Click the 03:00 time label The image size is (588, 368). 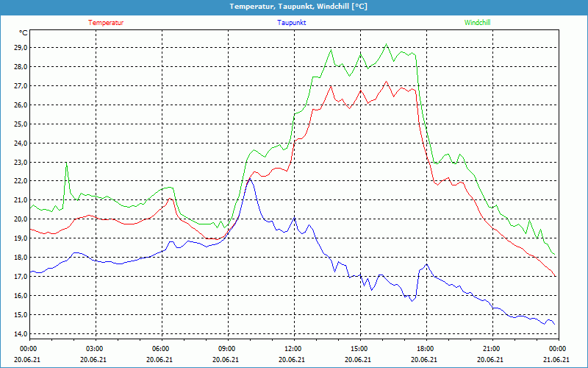click(x=96, y=349)
